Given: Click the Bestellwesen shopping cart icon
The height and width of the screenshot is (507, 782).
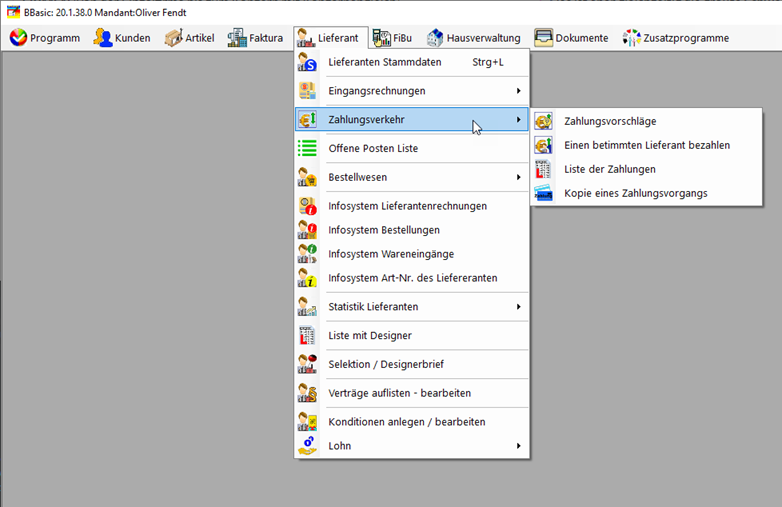Looking at the screenshot, I should [307, 177].
